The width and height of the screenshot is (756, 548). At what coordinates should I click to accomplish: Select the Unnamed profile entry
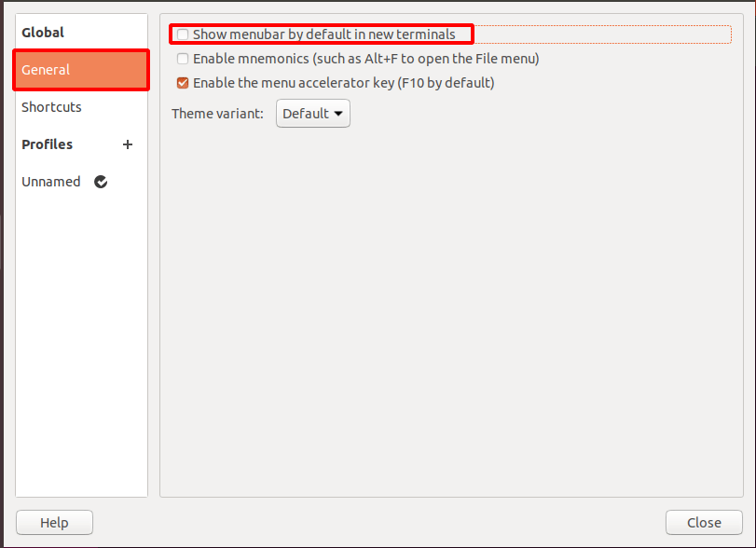coord(51,182)
